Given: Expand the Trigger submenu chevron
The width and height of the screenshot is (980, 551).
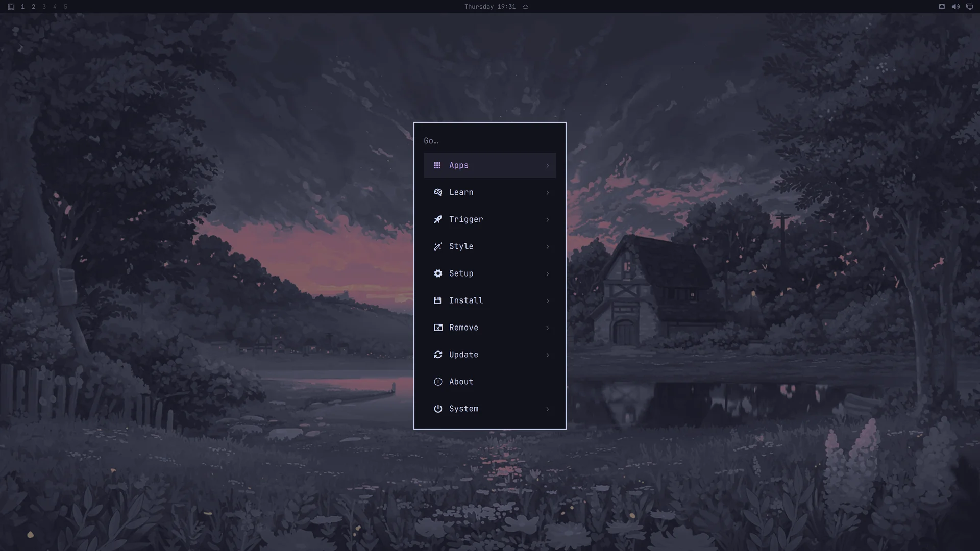Looking at the screenshot, I should click(x=548, y=220).
